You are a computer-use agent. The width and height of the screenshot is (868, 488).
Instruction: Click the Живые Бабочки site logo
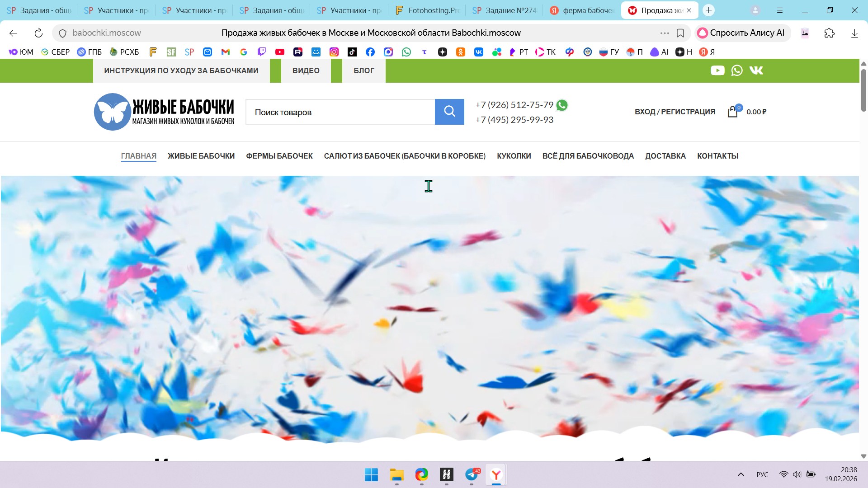click(164, 112)
